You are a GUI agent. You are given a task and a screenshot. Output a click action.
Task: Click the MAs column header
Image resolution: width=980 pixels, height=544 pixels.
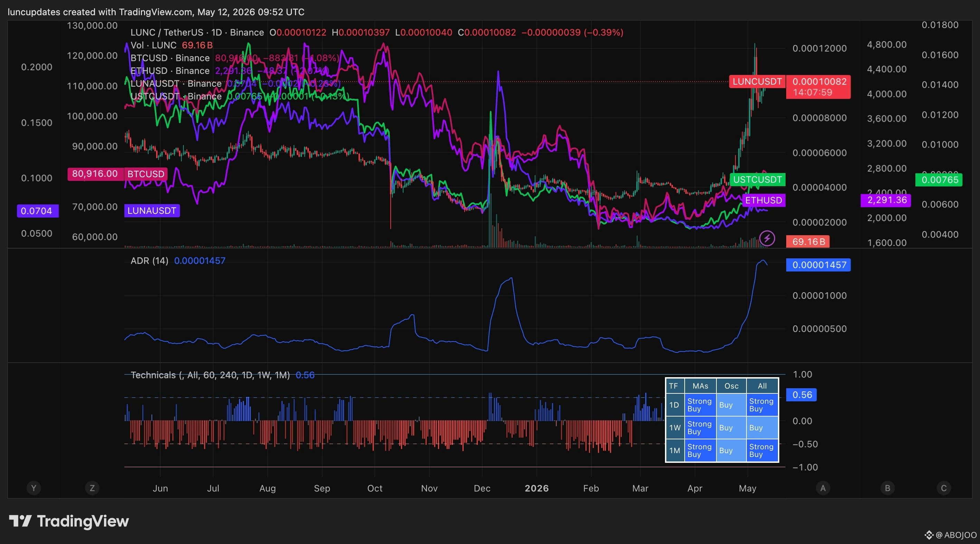[701, 386]
